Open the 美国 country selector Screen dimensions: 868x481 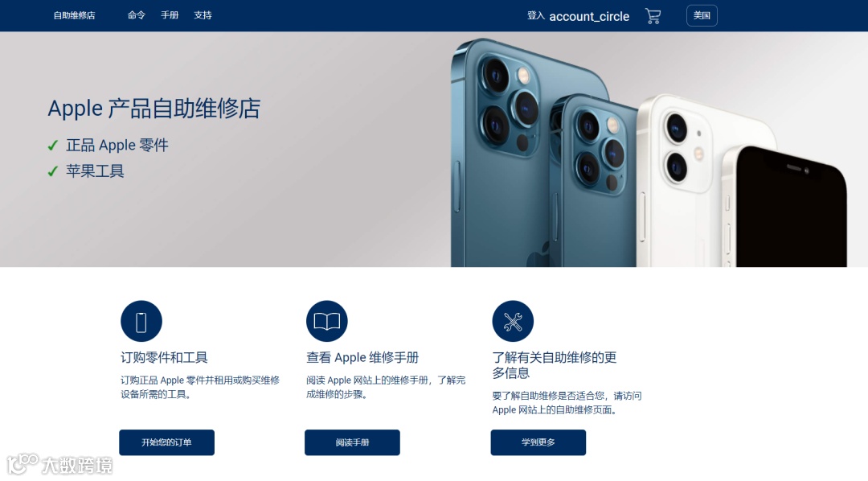pos(702,15)
